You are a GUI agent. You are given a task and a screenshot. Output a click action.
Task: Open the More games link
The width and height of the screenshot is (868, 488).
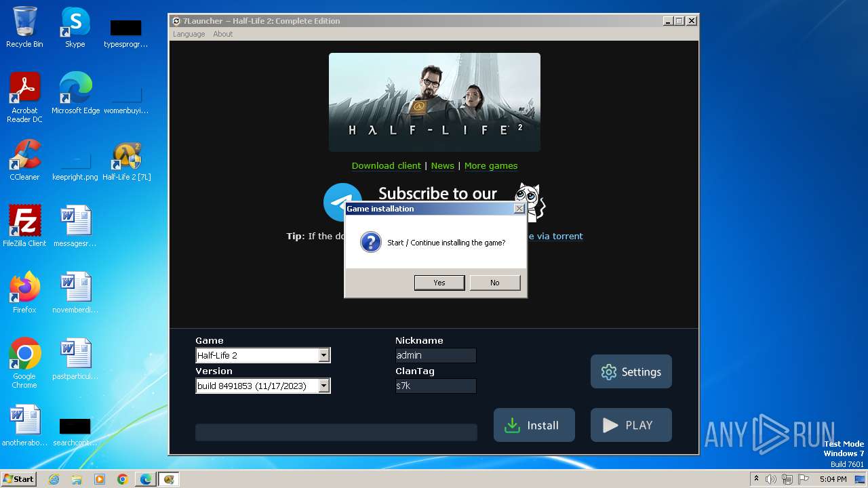pos(491,165)
